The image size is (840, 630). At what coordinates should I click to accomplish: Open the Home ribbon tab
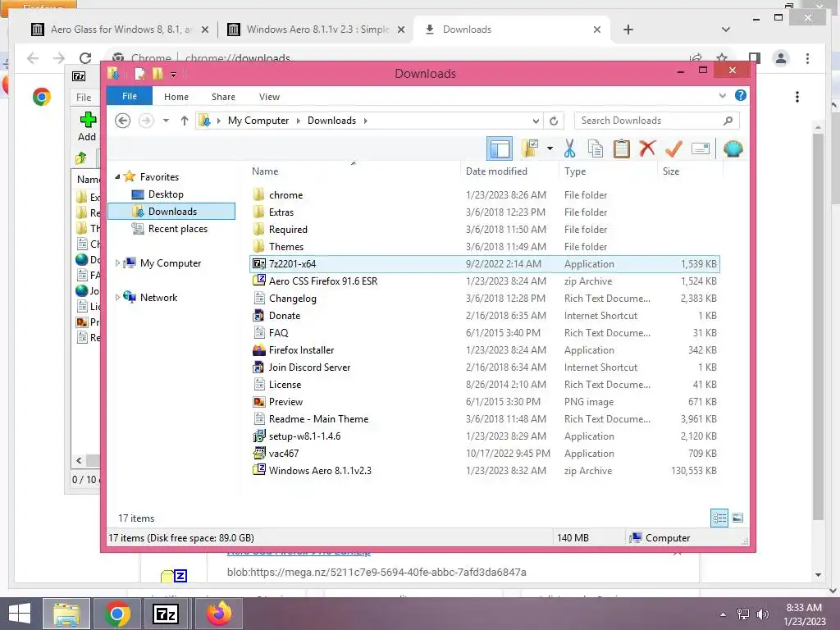click(176, 97)
